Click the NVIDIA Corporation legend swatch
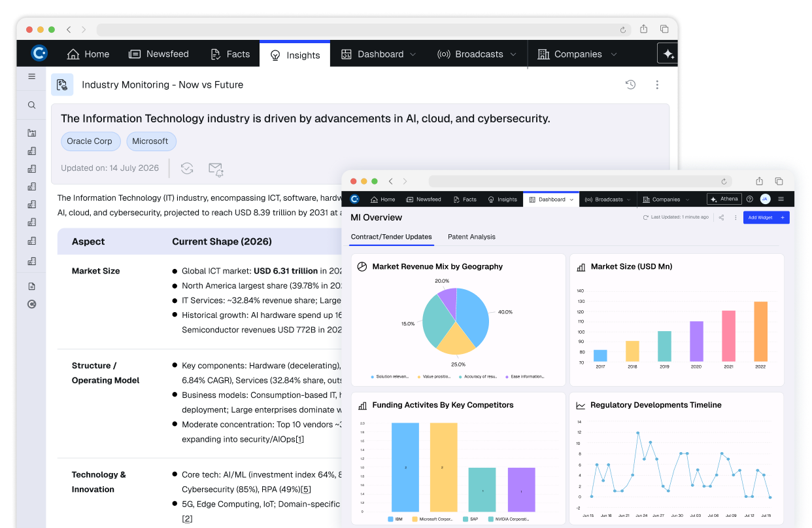The image size is (812, 528). tap(490, 519)
